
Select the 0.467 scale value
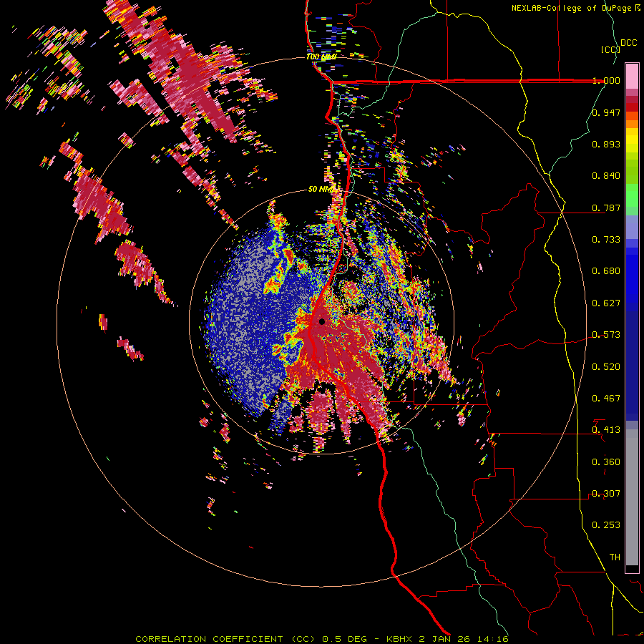pyautogui.click(x=606, y=399)
